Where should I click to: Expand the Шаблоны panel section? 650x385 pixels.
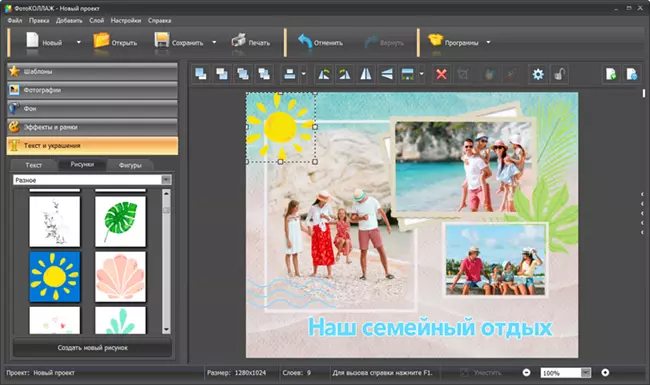pyautogui.click(x=92, y=71)
